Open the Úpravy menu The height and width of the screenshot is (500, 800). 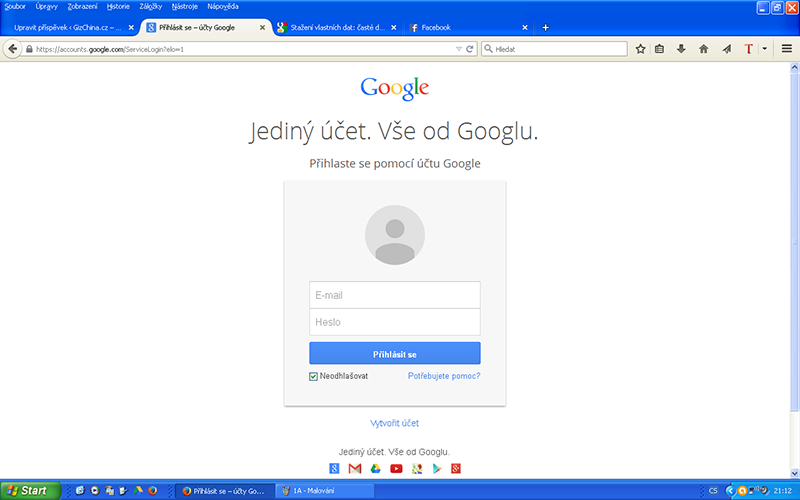click(x=46, y=7)
